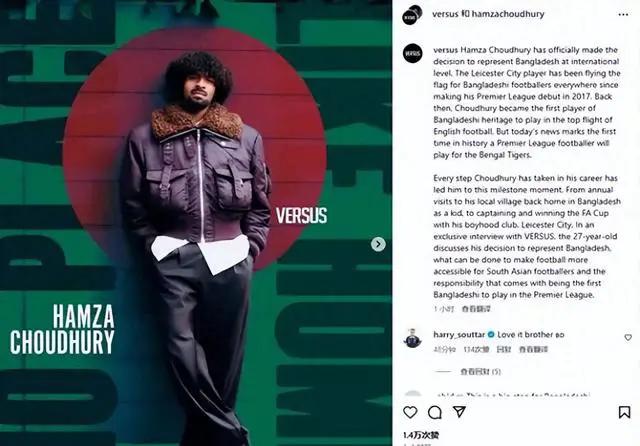The height and width of the screenshot is (446, 640).
Task: Open harry_souttar's profile picture
Action: (x=412, y=338)
